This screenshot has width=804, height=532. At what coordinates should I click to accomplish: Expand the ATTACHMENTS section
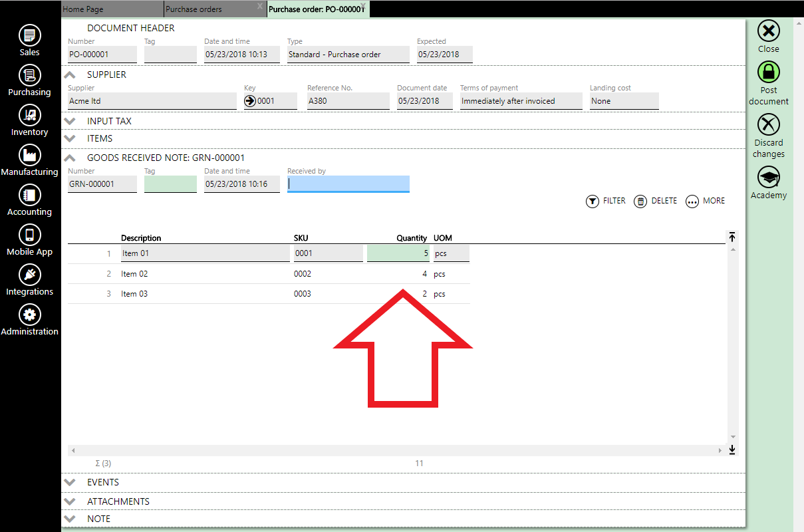[x=70, y=501]
